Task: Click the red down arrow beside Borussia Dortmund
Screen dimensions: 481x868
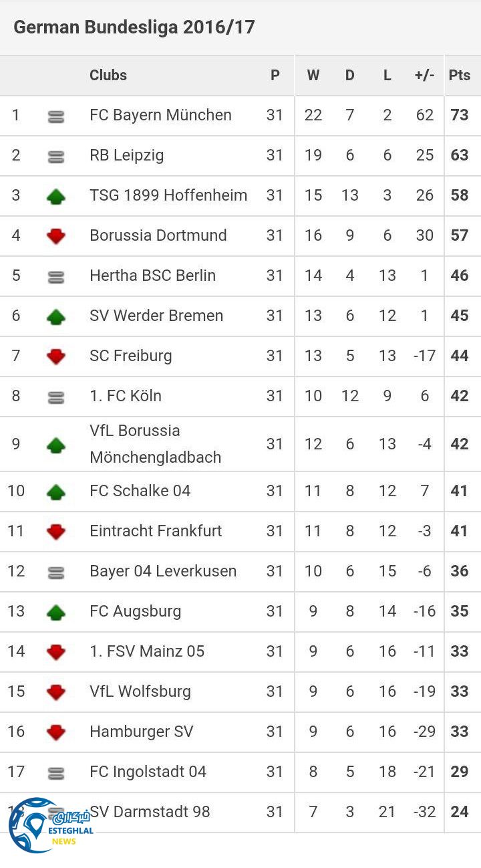Action: click(x=56, y=236)
